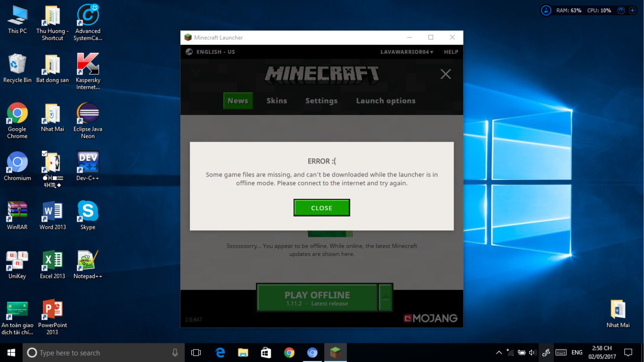644x362 pixels.
Task: Maximize the Minecraft Launcher window
Action: [x=430, y=37]
